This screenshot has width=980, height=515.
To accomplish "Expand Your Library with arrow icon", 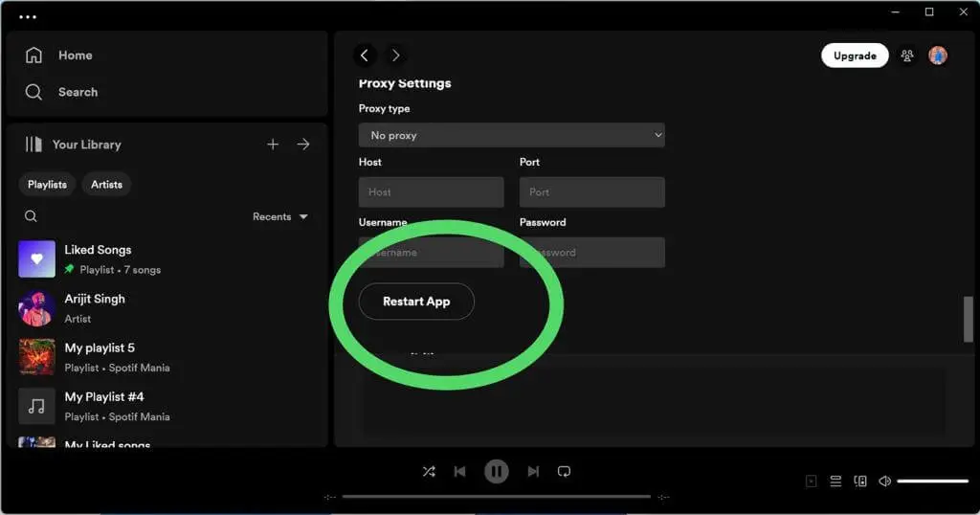I will point(303,145).
